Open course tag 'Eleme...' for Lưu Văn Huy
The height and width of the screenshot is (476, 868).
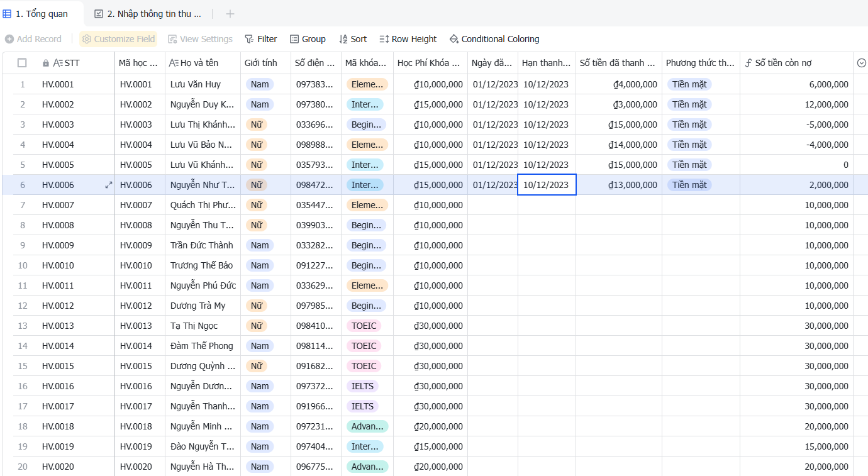click(367, 84)
